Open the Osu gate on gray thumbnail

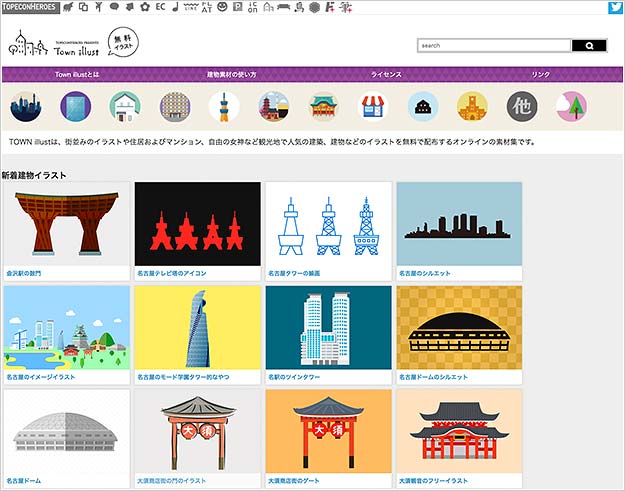198,431
